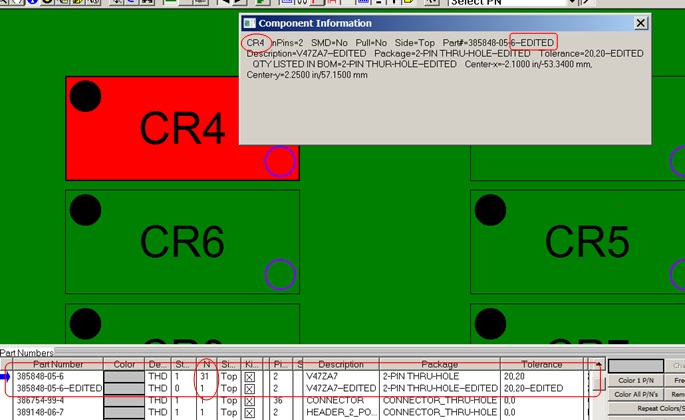This screenshot has width=685, height=420.
Task: Click THD cell in 385848-05-6 row
Action: [x=158, y=376]
